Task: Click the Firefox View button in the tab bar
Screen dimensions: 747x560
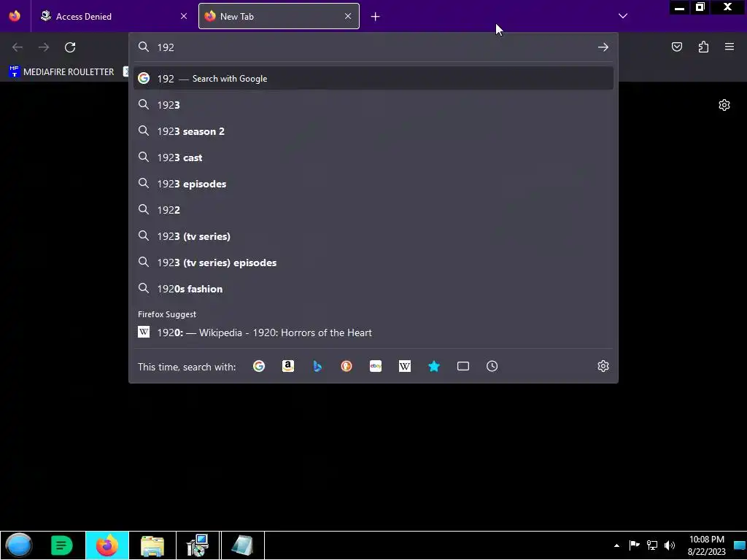Action: coord(15,16)
